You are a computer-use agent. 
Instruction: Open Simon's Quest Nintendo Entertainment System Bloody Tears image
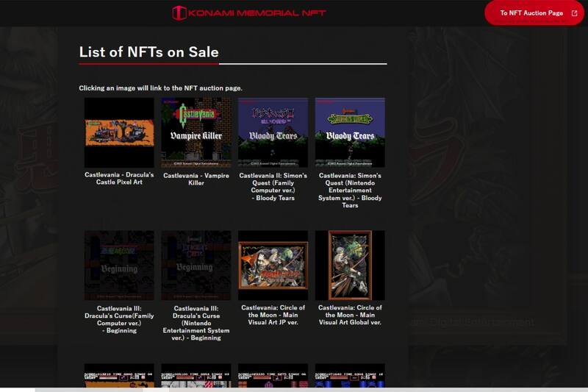(350, 132)
